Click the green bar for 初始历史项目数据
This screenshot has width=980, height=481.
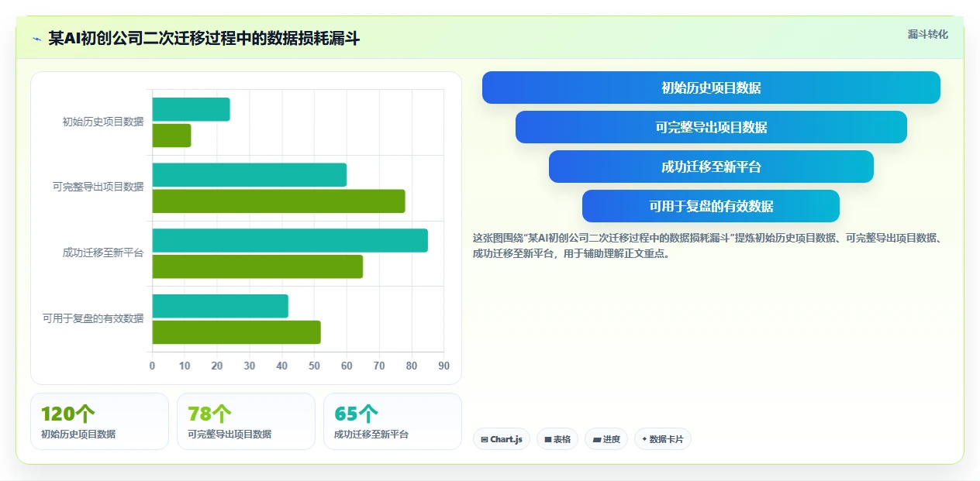171,136
